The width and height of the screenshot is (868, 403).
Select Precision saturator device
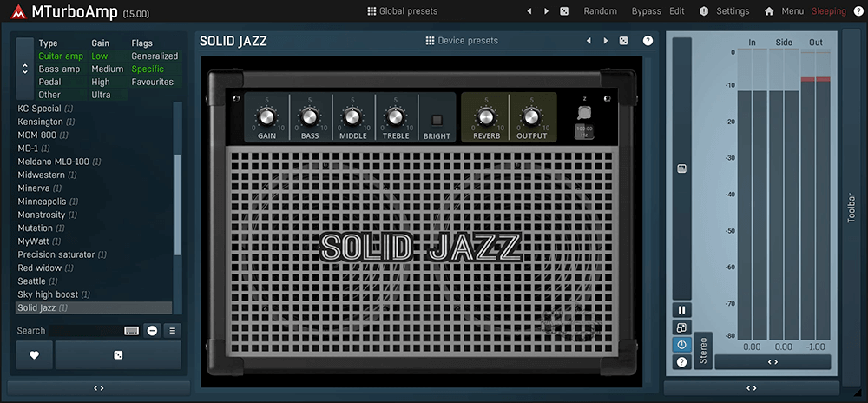click(x=94, y=254)
